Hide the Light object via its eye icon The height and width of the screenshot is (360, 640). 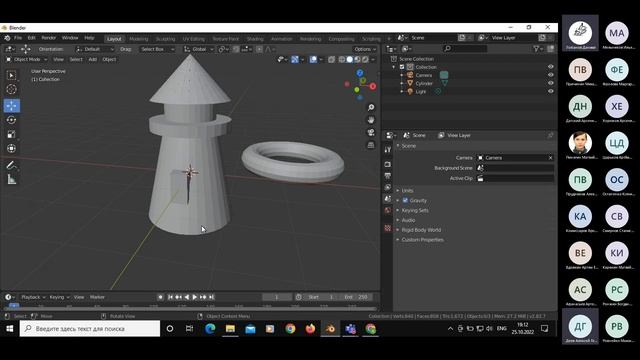pos(550,91)
